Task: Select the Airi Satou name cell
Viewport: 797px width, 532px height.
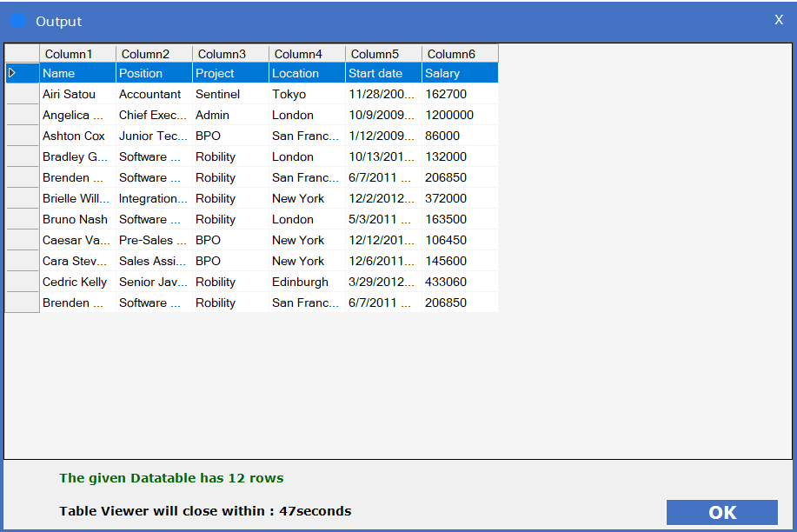Action: click(x=76, y=94)
